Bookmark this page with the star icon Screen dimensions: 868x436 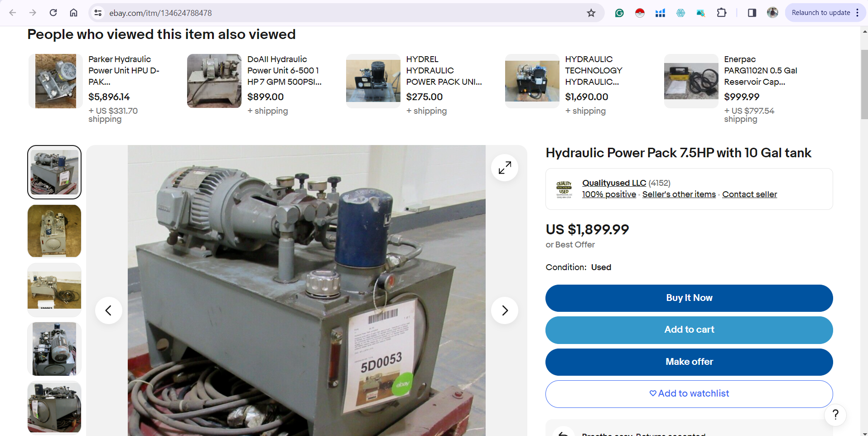[591, 13]
